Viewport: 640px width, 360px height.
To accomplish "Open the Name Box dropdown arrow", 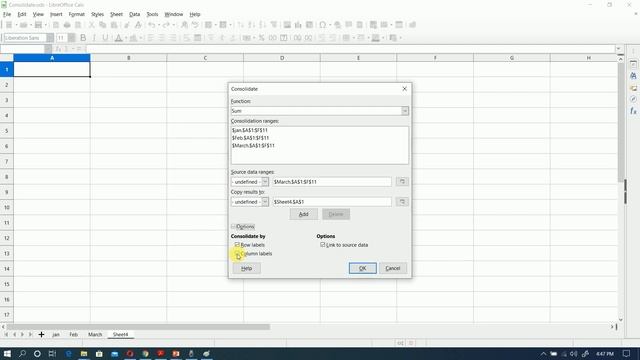I will click(x=48, y=49).
